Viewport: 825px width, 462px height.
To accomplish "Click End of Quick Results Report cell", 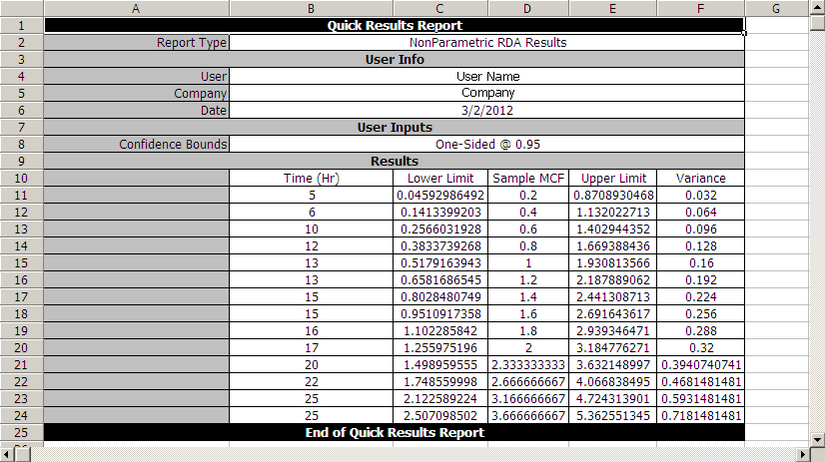I will click(x=394, y=433).
